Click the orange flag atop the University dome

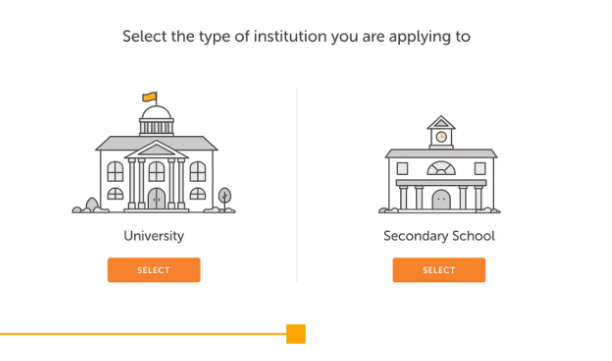click(x=150, y=97)
